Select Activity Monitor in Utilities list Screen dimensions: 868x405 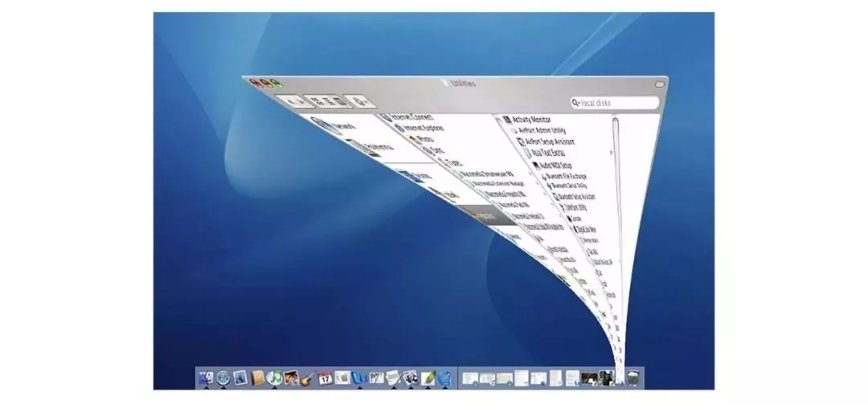527,120
